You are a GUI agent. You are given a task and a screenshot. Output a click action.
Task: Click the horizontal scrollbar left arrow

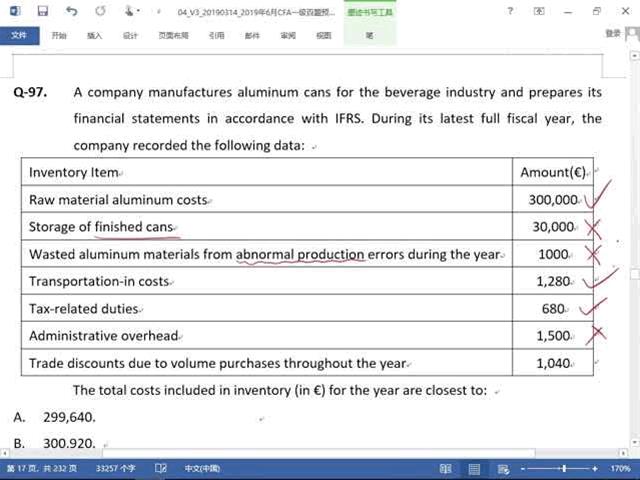[x=4, y=453]
